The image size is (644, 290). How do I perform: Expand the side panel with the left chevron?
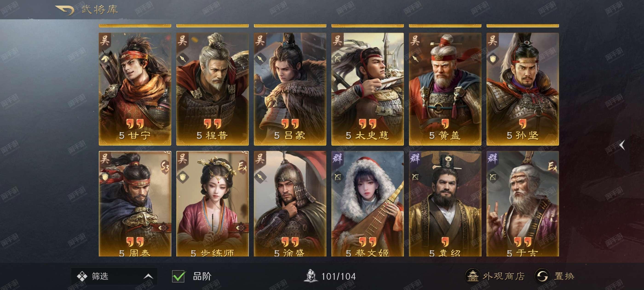click(x=622, y=145)
